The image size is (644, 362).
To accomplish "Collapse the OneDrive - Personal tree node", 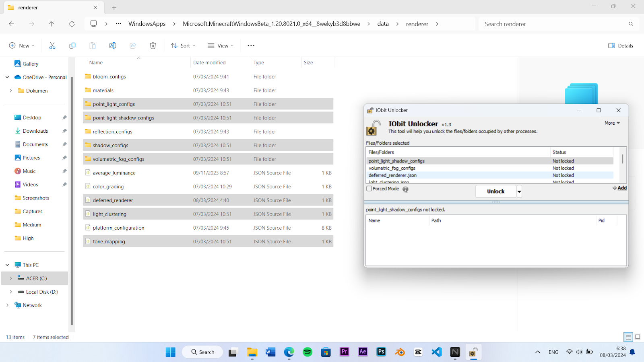I will 7,77.
